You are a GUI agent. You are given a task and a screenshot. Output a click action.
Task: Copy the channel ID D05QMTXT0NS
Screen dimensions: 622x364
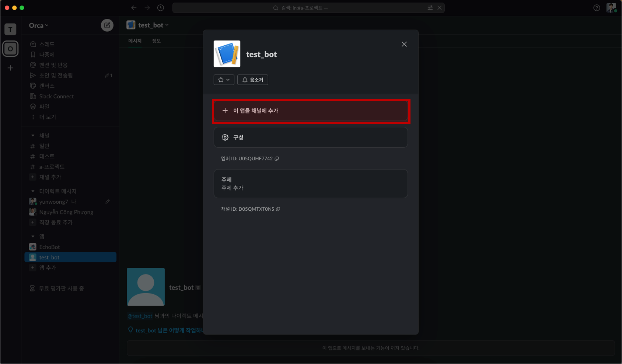click(x=278, y=209)
